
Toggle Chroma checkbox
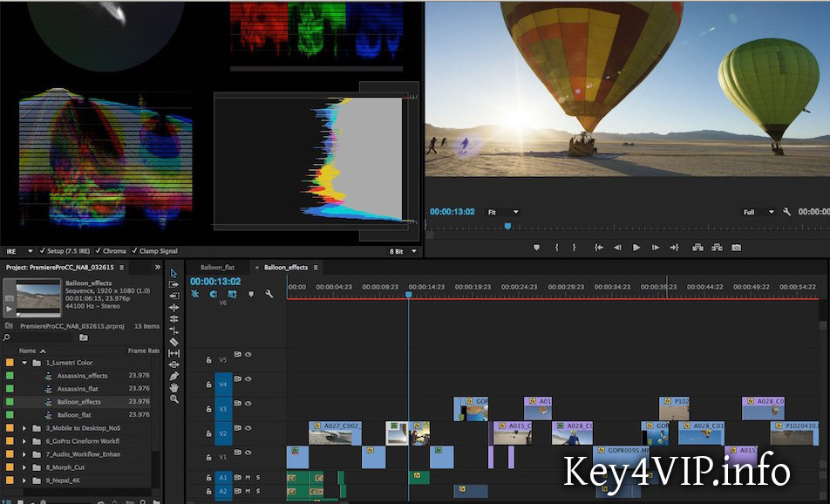(98, 251)
